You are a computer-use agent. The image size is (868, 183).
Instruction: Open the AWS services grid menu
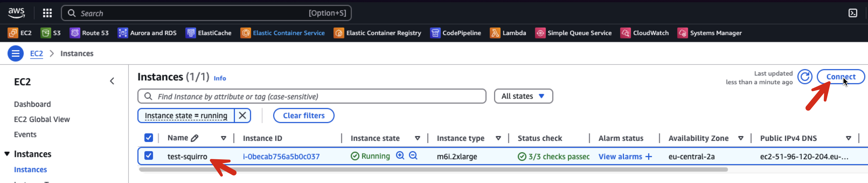point(47,13)
